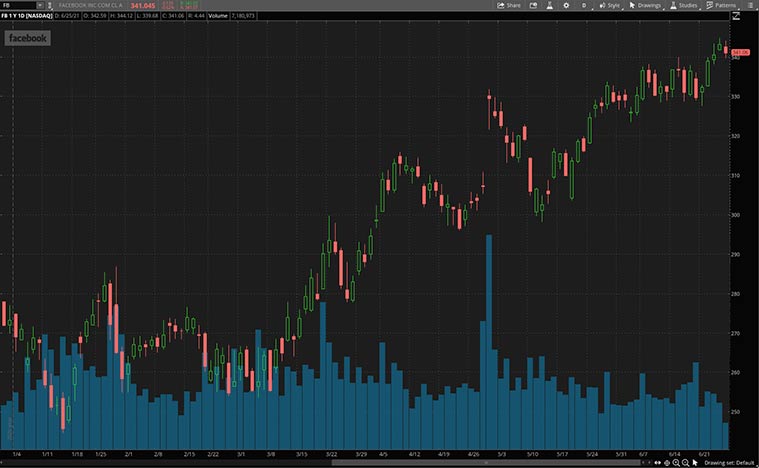The image size is (759, 468).
Task: Open the Studies menu
Action: click(x=684, y=5)
